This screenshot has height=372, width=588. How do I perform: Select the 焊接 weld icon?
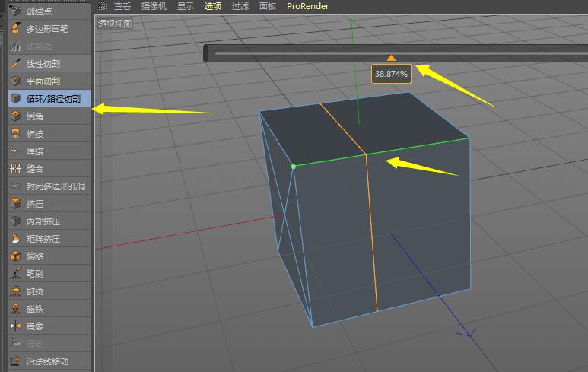point(15,151)
